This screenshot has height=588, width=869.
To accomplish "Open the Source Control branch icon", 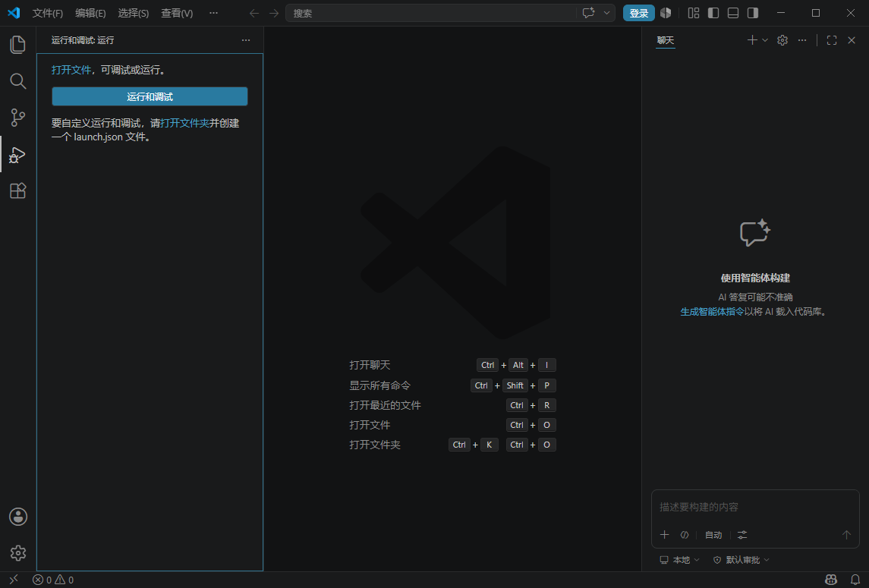I will coord(17,118).
